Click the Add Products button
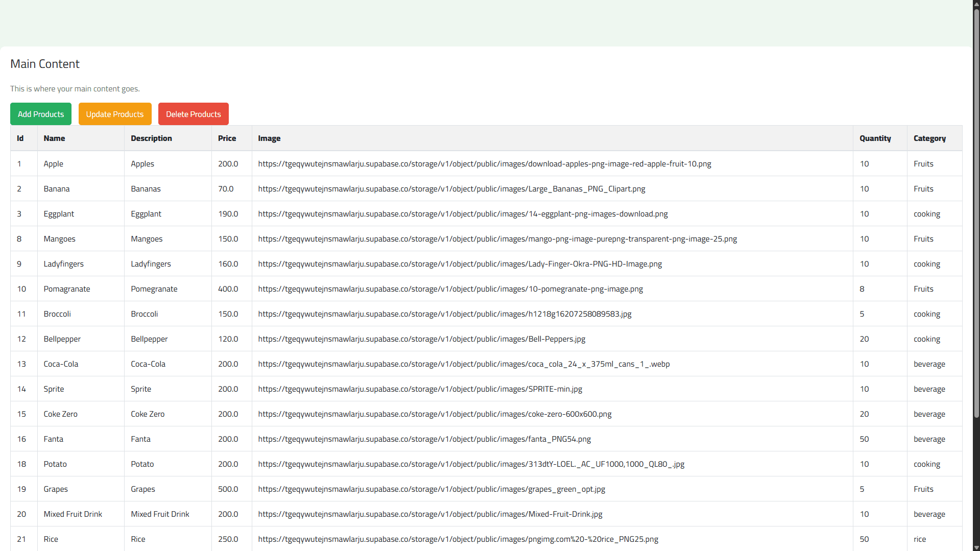Viewport: 980px width, 551px height. [40, 114]
